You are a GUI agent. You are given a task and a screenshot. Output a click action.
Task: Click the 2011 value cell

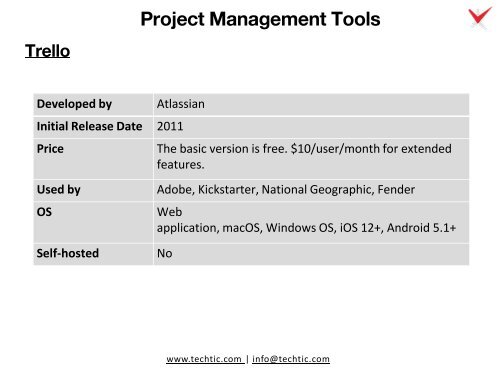click(311, 127)
